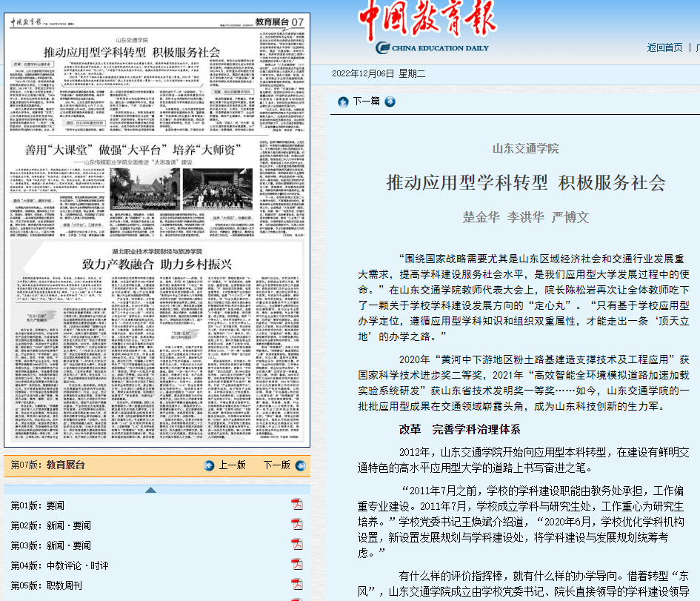Image resolution: width=700 pixels, height=601 pixels.
Task: Collapse the page list with the triangle arrow
Action: tap(150, 490)
